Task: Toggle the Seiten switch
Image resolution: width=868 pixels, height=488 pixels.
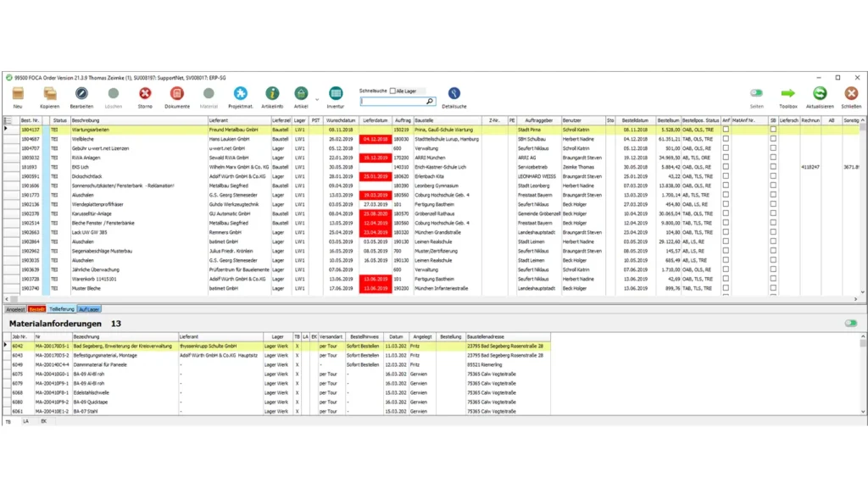Action: pos(756,93)
